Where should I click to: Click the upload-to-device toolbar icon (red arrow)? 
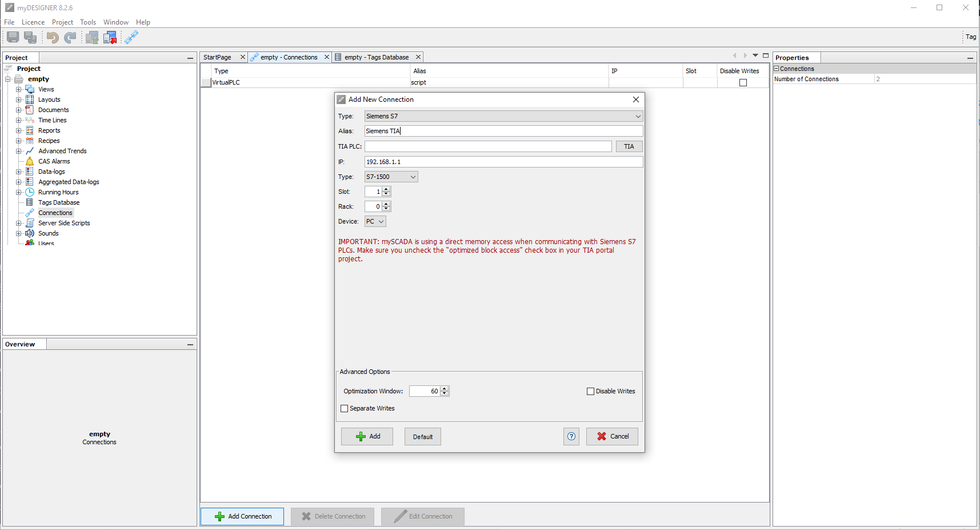[110, 38]
